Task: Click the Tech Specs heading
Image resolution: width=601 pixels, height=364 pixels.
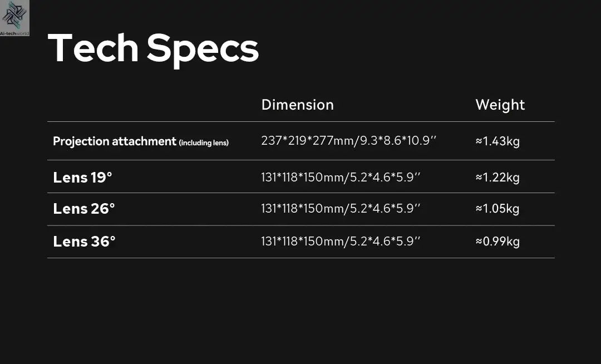Action: pyautogui.click(x=153, y=48)
